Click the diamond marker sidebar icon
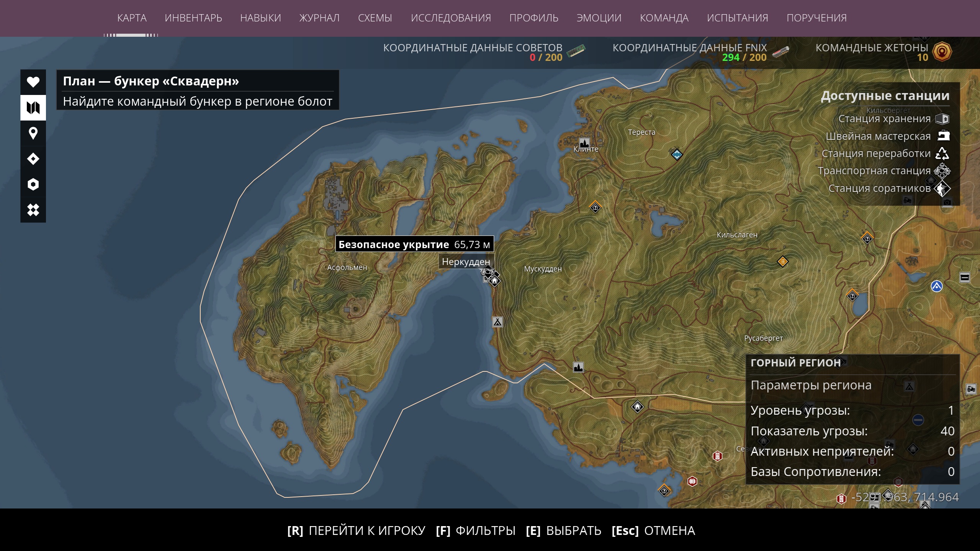The image size is (980, 551). click(x=33, y=159)
